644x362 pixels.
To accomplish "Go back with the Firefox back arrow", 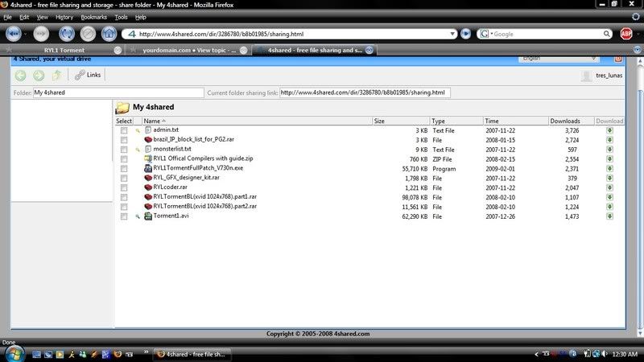I will [14, 34].
